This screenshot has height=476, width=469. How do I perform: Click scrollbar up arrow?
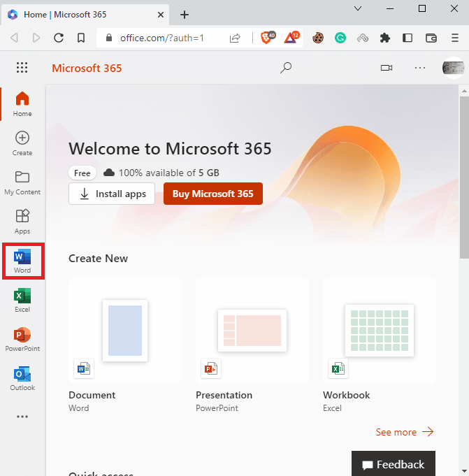(x=464, y=91)
